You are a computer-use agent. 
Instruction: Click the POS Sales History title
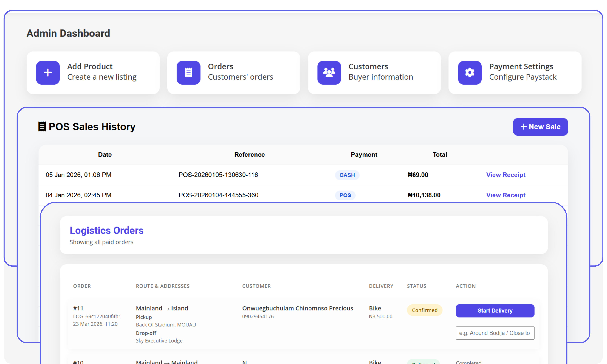[92, 127]
